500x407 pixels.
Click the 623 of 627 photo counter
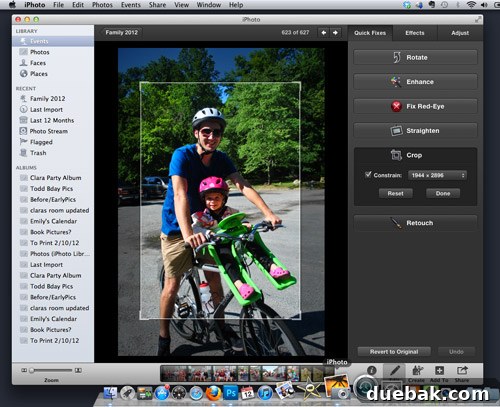[295, 32]
